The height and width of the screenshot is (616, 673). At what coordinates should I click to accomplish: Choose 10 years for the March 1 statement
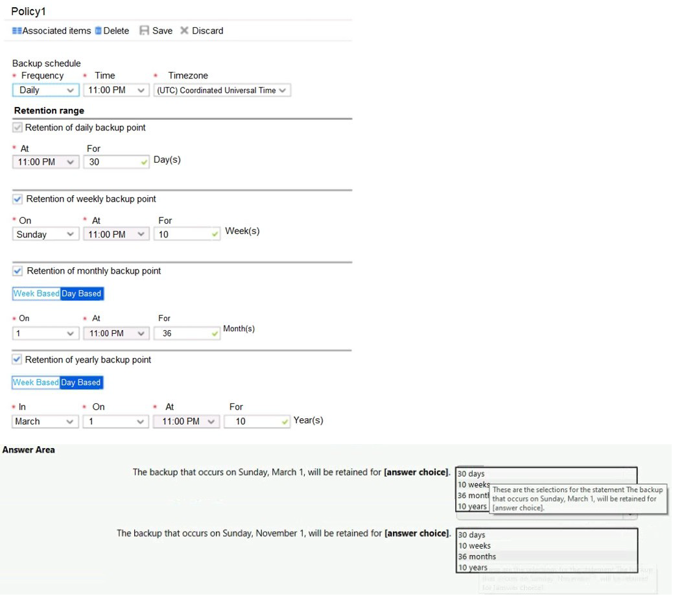pos(472,506)
